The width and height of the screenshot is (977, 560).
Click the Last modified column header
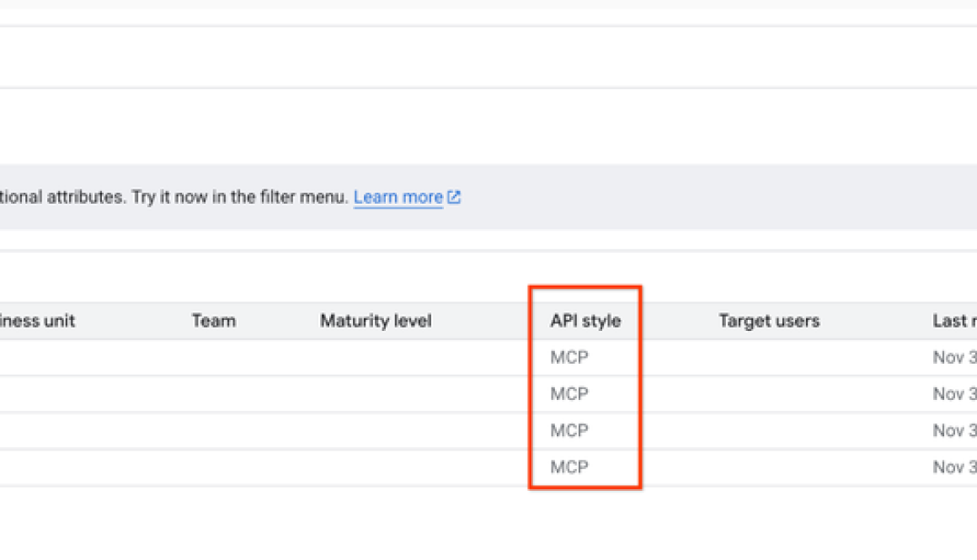tap(956, 321)
